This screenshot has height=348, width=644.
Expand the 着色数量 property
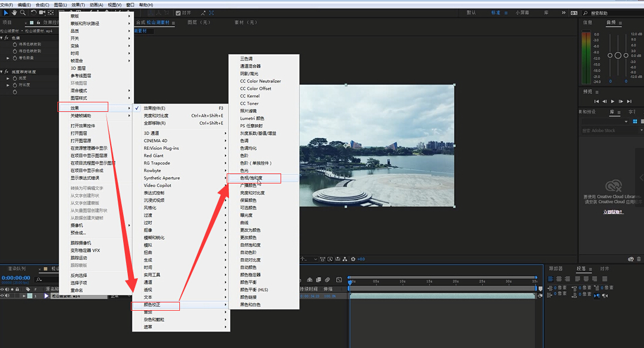point(8,58)
